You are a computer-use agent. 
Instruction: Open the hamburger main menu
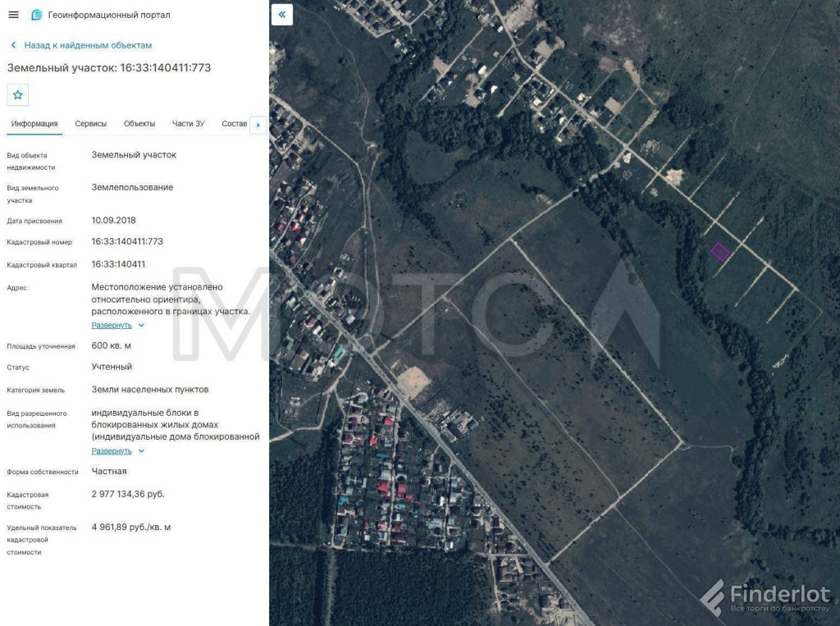point(13,15)
